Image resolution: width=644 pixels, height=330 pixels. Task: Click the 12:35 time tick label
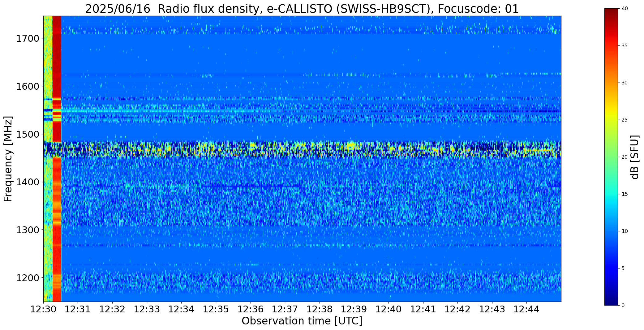[x=216, y=309]
